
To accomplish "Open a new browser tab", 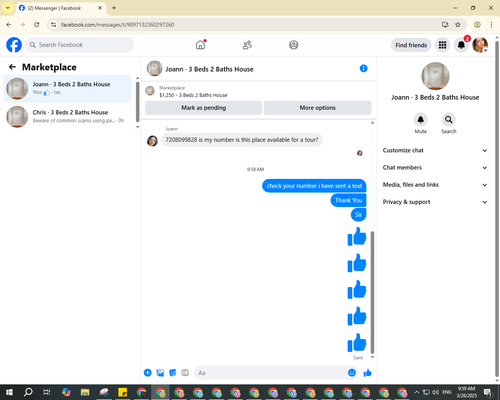I will 114,8.
